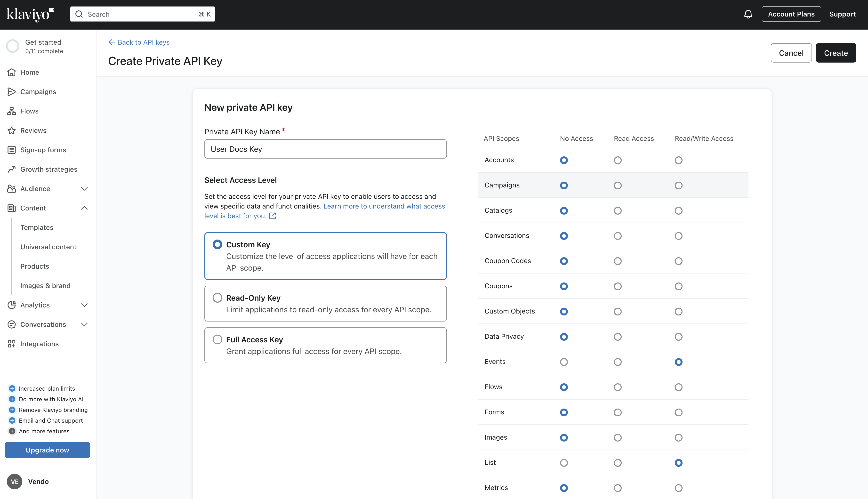The height and width of the screenshot is (499, 868).
Task: Click the Analytics pie chart icon
Action: (x=12, y=305)
